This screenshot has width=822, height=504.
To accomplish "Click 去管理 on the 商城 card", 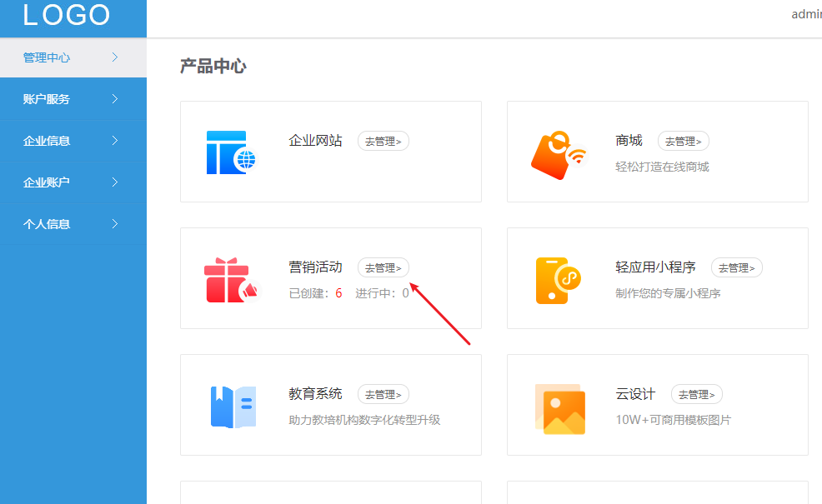I will [683, 141].
